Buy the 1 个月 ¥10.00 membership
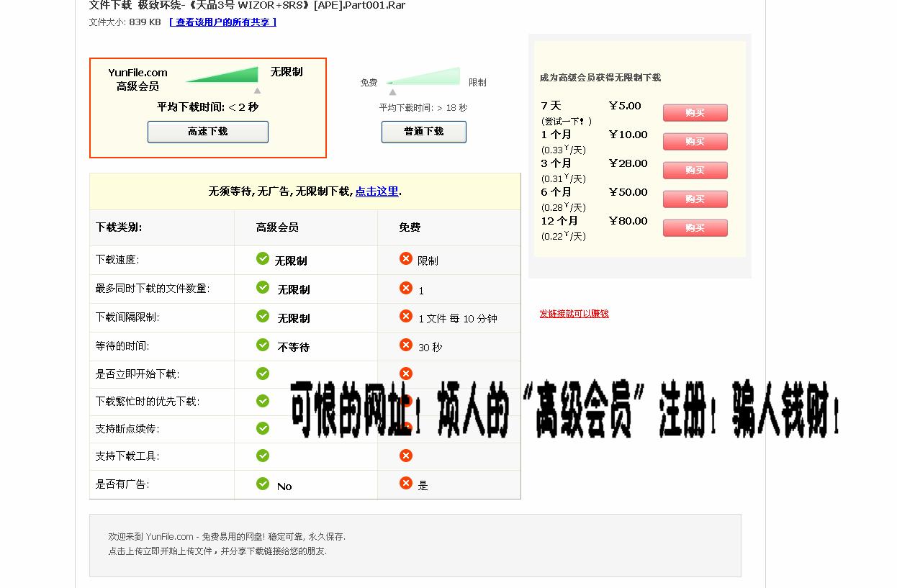 (695, 142)
